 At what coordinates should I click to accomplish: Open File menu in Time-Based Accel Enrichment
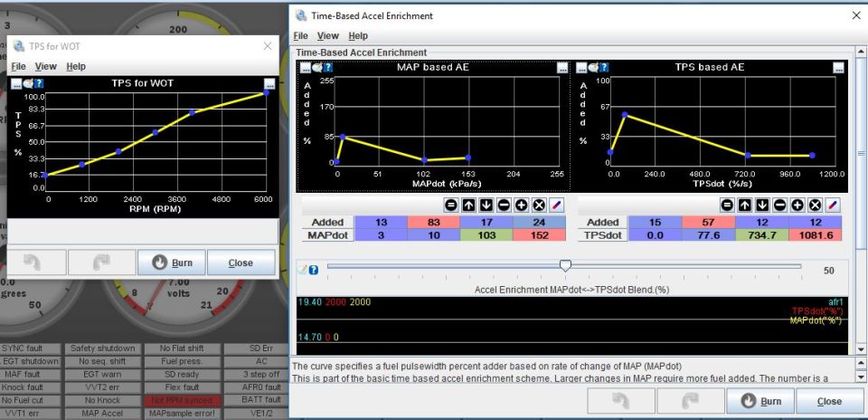point(300,35)
